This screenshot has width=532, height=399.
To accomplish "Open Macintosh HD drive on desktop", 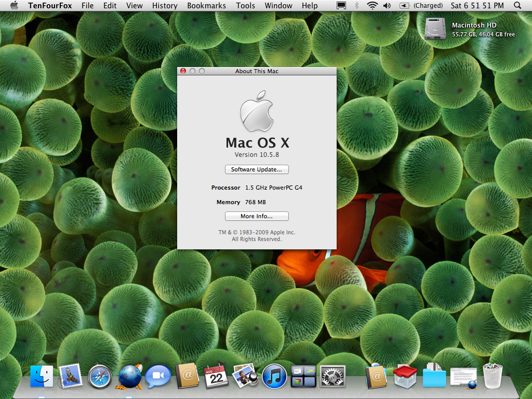I will pos(435,29).
